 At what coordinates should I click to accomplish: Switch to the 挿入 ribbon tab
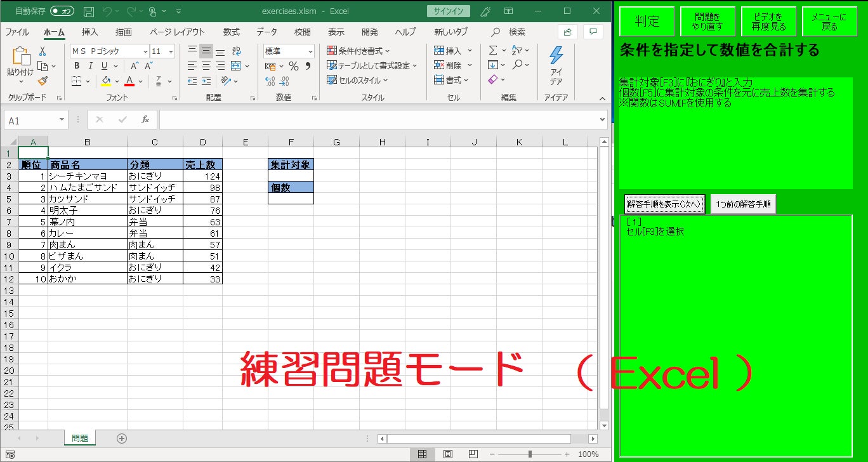point(90,32)
